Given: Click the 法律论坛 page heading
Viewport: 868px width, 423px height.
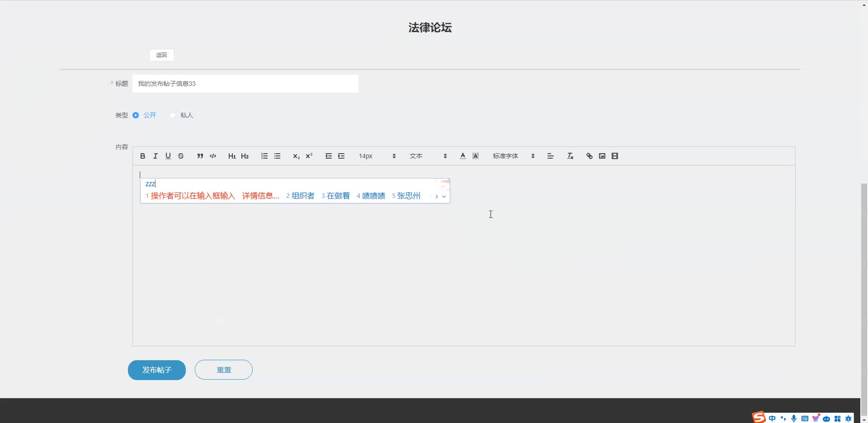Looking at the screenshot, I should 430,28.
